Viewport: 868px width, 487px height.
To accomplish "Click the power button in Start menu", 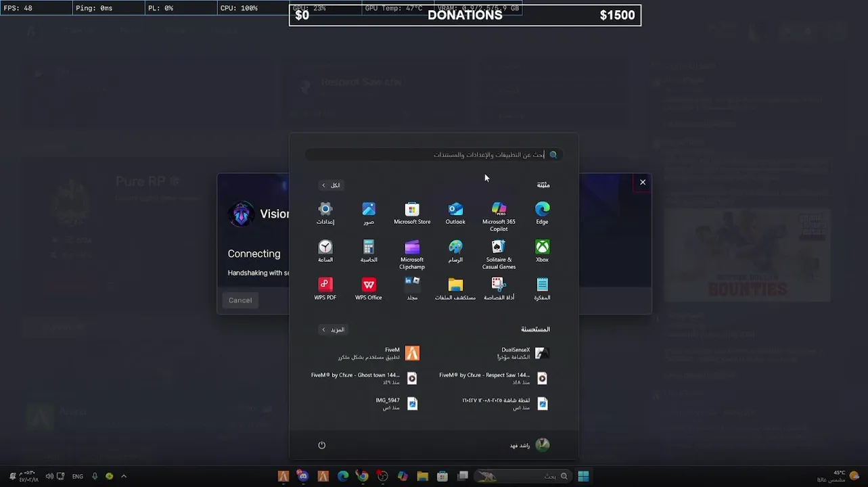I will (322, 445).
